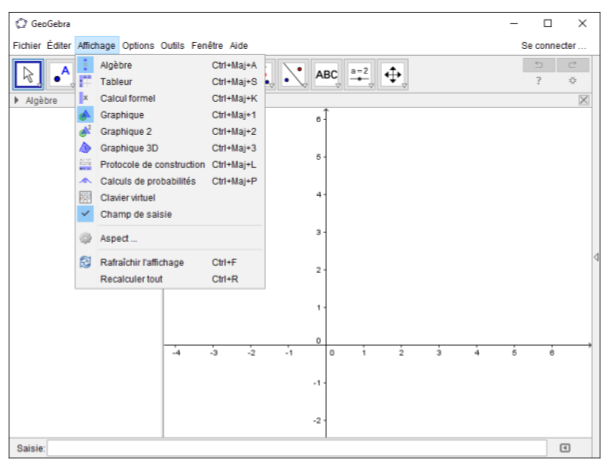Open the Outils menu

(172, 46)
